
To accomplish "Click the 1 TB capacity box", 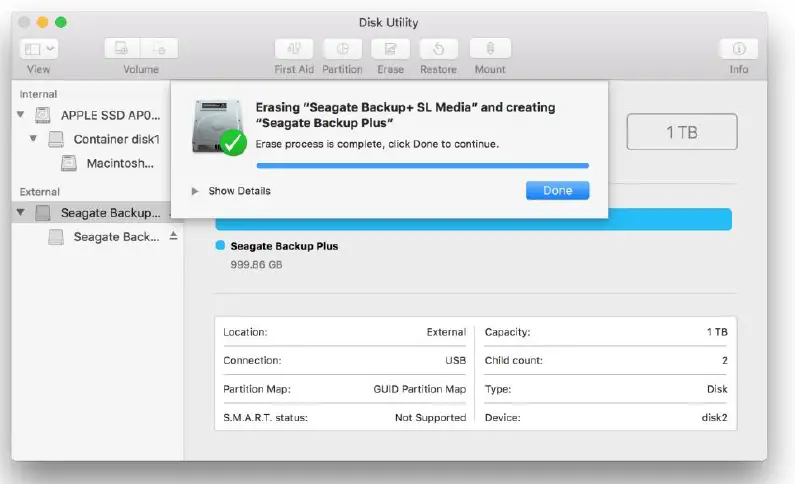I will (682, 132).
